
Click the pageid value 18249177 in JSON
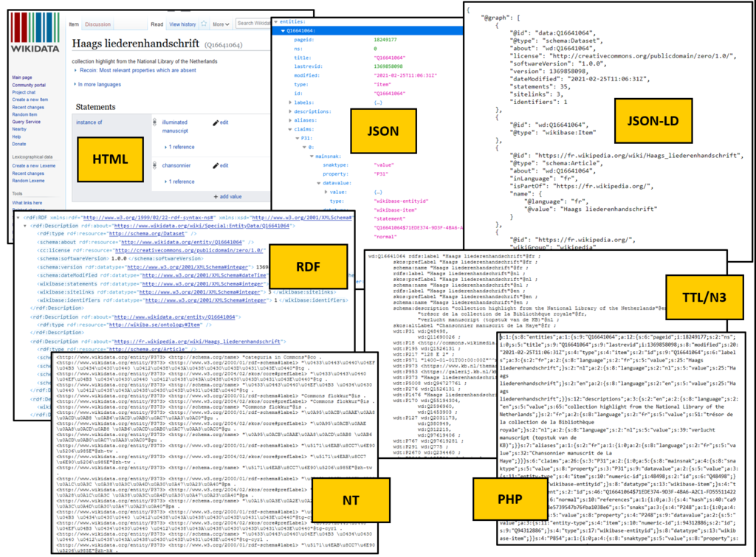[x=385, y=40]
